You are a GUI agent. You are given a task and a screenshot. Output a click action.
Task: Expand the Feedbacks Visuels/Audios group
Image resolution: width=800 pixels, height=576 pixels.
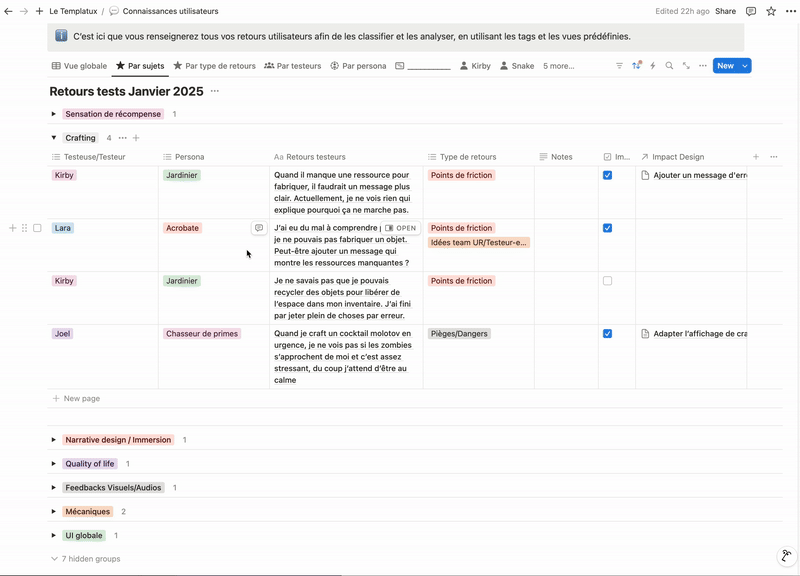click(54, 488)
